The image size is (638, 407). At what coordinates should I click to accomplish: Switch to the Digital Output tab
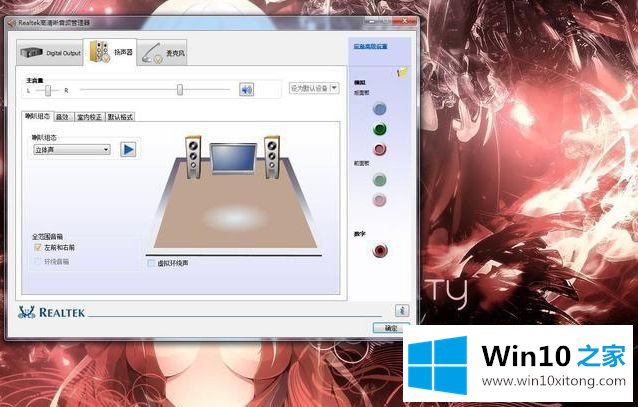(50, 53)
